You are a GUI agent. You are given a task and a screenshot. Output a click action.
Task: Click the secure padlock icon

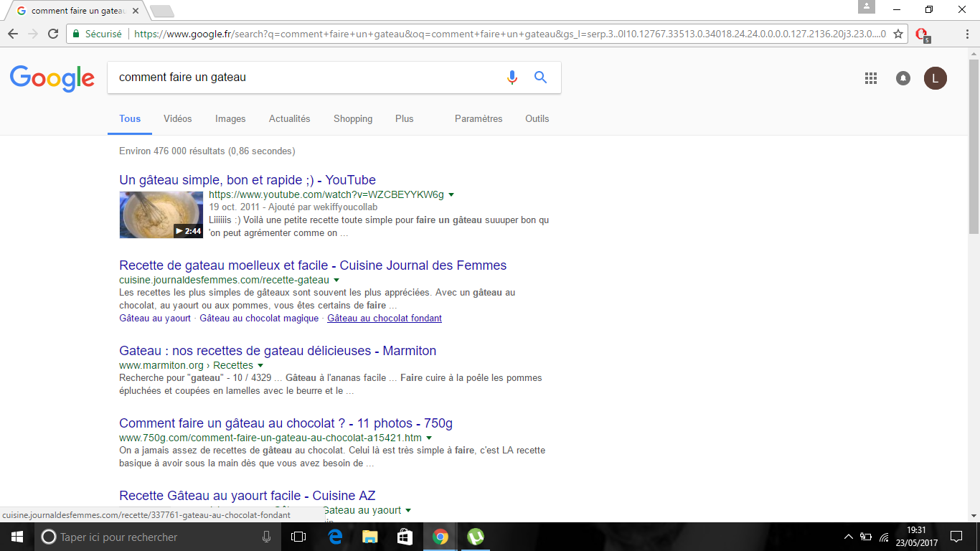[77, 34]
